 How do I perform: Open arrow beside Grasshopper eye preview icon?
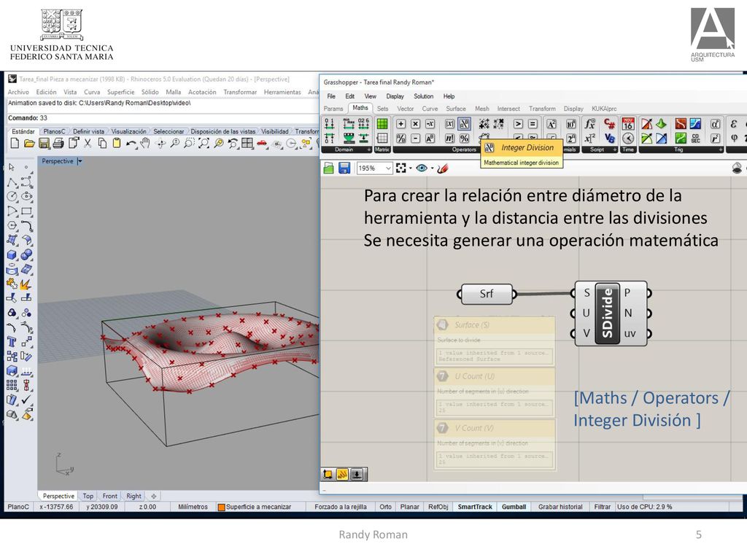coord(432,168)
